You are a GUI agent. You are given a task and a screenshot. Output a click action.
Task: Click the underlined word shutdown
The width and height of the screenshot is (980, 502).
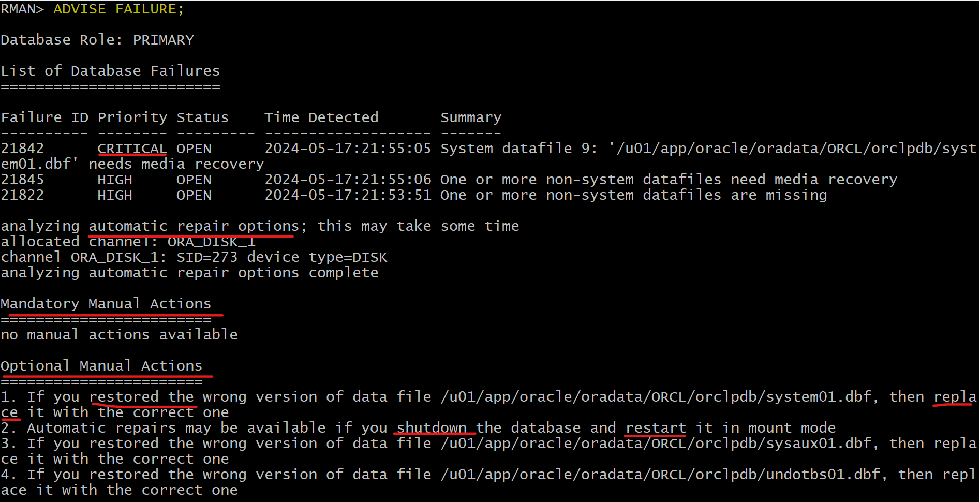[x=432, y=428]
